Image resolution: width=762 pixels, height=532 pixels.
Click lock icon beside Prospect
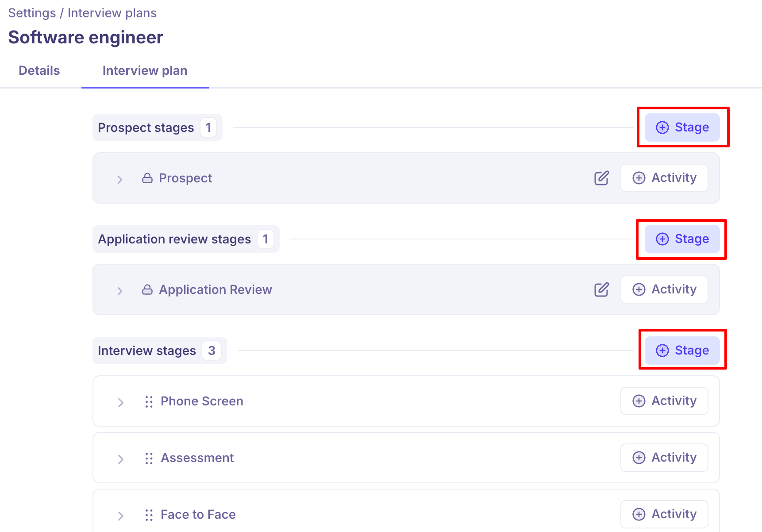click(x=147, y=178)
